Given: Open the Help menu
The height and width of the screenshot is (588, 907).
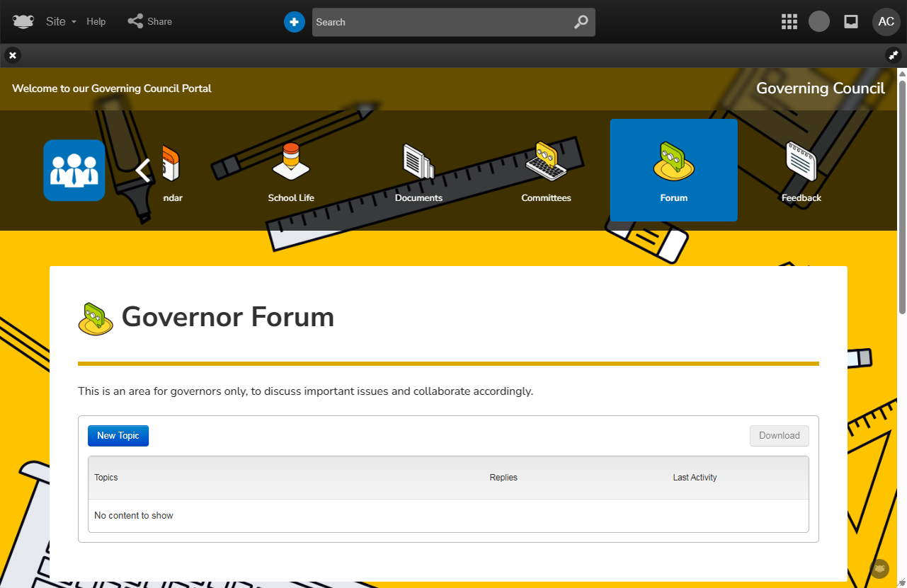Looking at the screenshot, I should pos(96,21).
